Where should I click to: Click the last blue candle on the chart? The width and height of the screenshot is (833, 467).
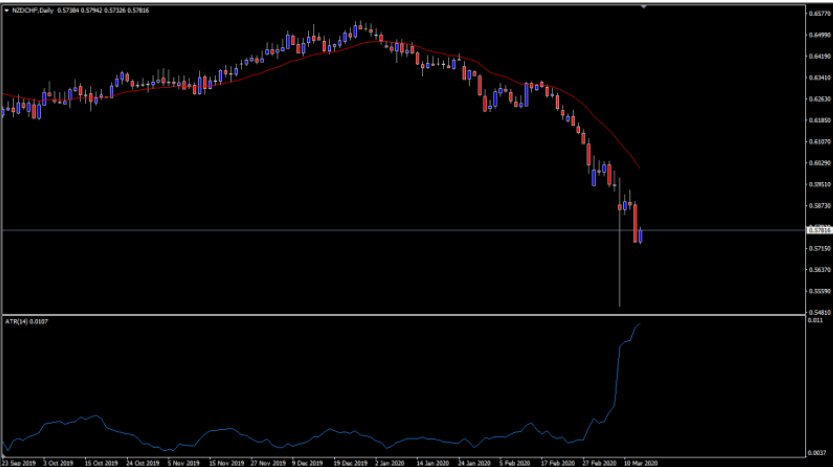pyautogui.click(x=640, y=236)
